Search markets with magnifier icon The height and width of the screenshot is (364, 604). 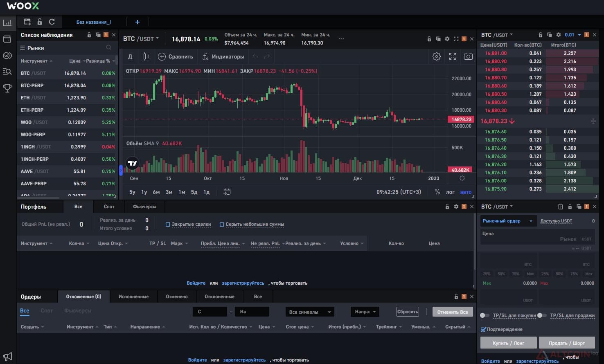(x=108, y=48)
